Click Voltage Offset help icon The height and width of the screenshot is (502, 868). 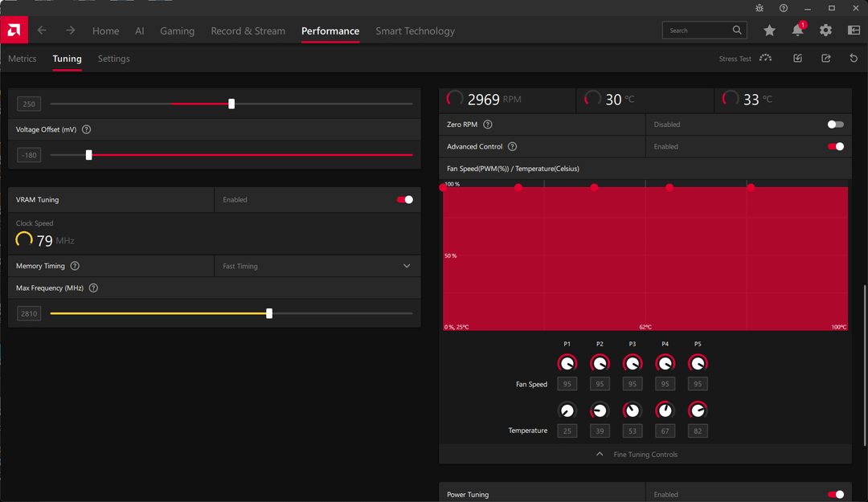[87, 129]
